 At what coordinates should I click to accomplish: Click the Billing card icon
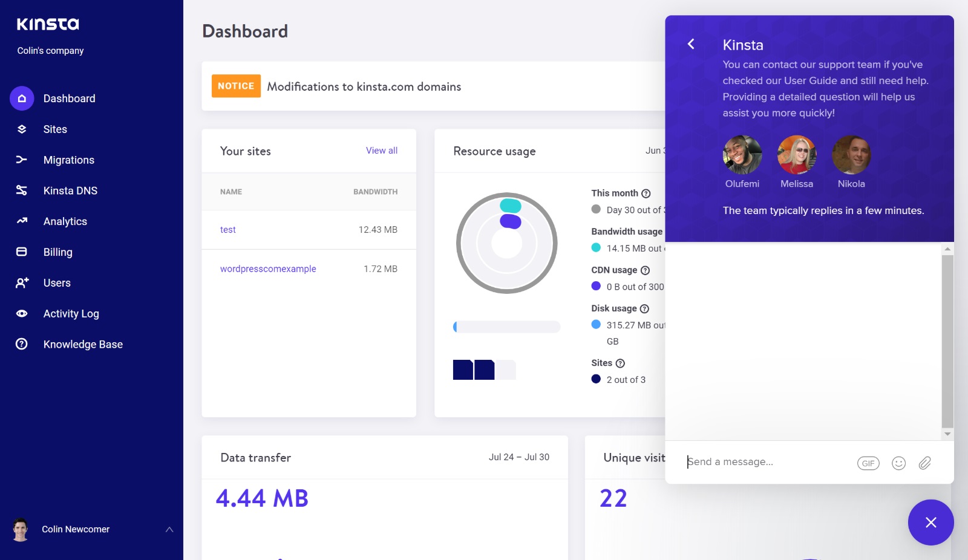click(22, 252)
